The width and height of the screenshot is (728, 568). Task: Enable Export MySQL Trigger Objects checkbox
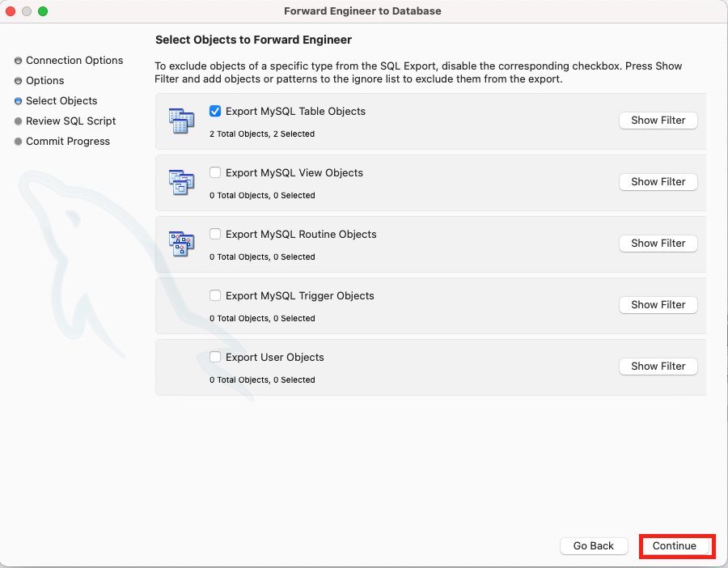click(x=215, y=295)
